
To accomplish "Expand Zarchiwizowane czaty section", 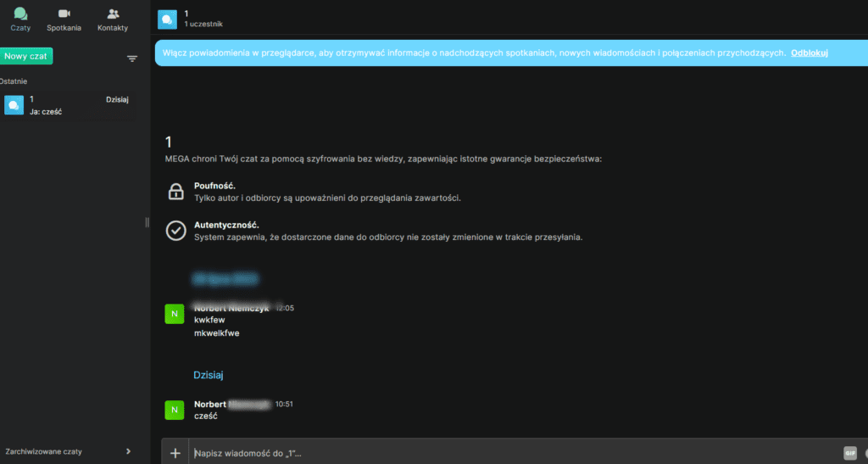I will 68,451.
